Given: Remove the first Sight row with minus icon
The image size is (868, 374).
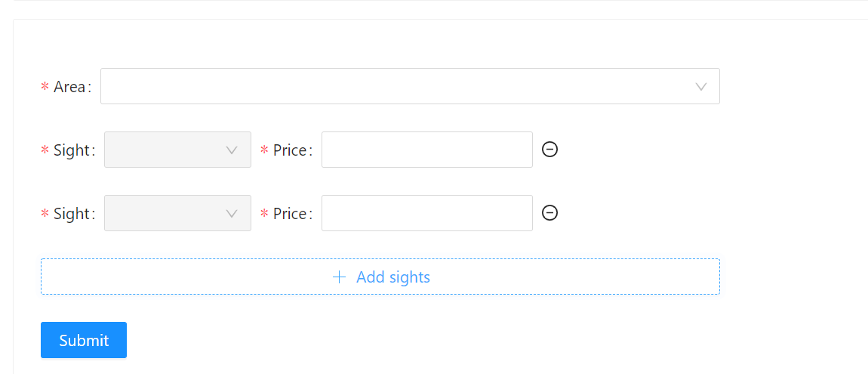Looking at the screenshot, I should (549, 149).
